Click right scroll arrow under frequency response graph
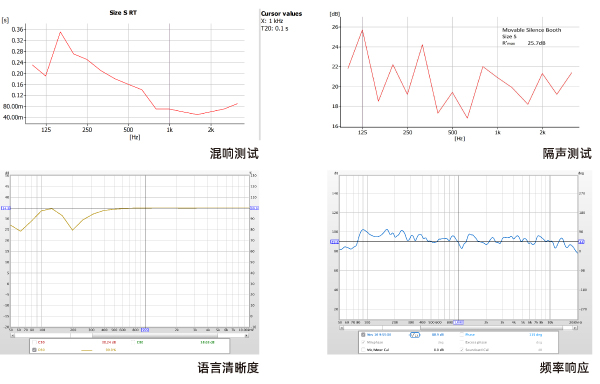 pos(574,328)
